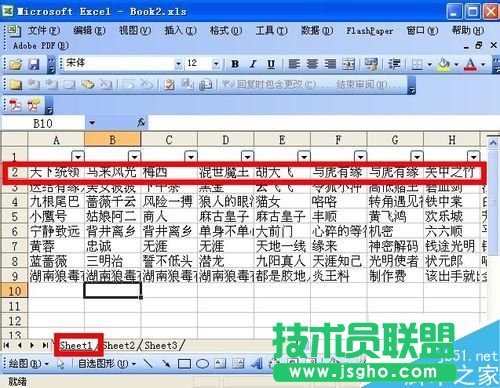Image resolution: width=500 pixels, height=388 pixels.
Task: Select the Text Box drawing tool
Action: click(220, 363)
